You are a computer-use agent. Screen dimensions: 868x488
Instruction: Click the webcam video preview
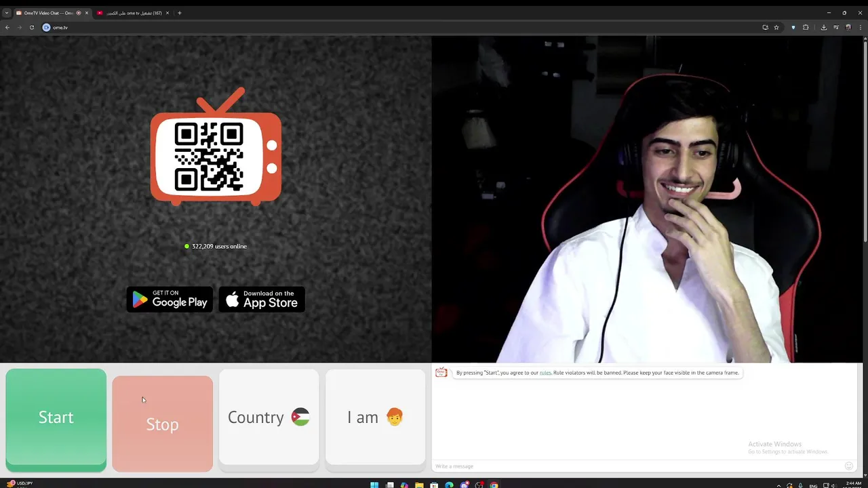pos(648,199)
